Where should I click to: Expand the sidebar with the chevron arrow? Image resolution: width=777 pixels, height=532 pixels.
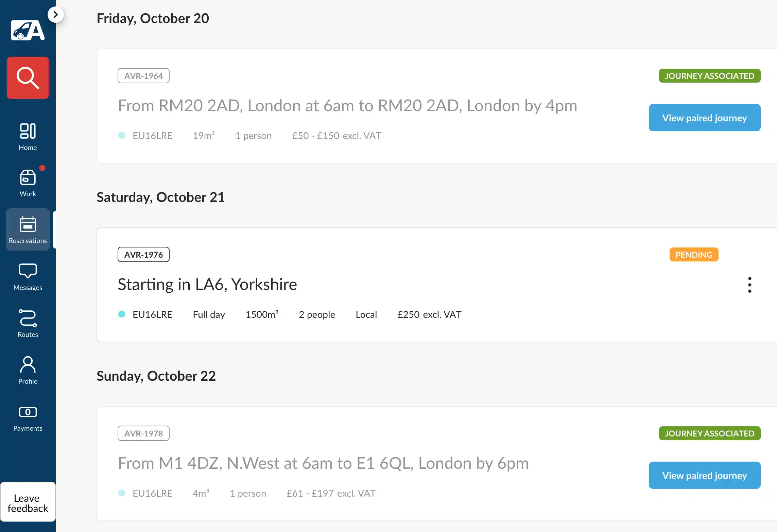pyautogui.click(x=55, y=15)
